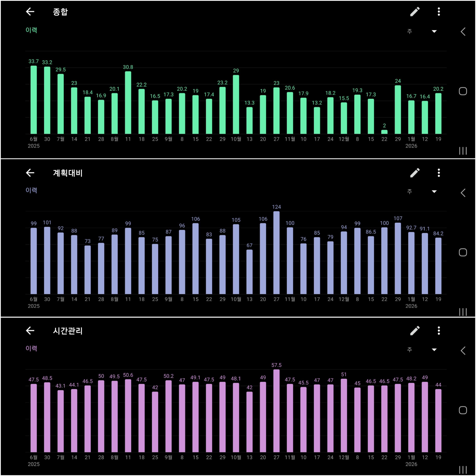Select the 33.7 bar in 종합 chart
The height and width of the screenshot is (476, 476).
(x=34, y=100)
